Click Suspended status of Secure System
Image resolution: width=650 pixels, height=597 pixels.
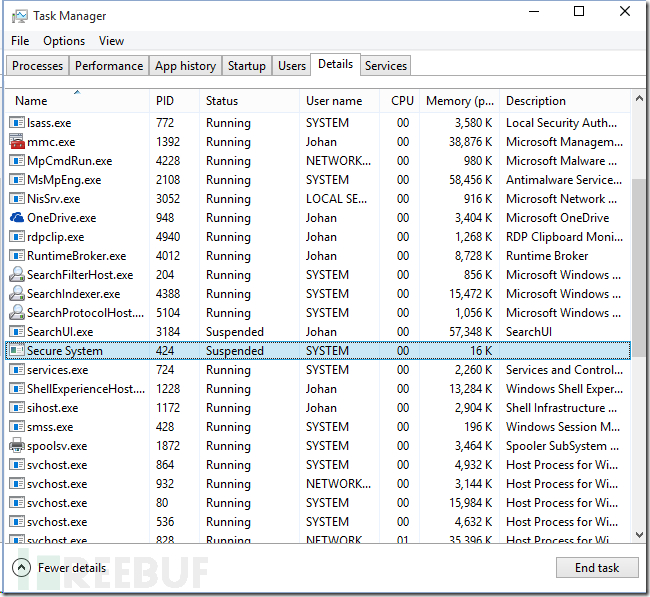tap(235, 351)
